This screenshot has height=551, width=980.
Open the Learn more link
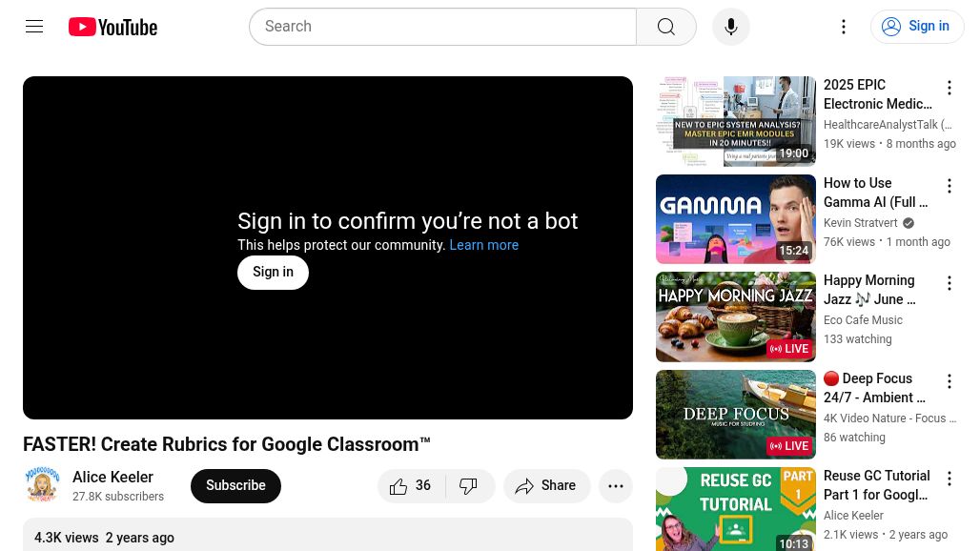point(483,245)
